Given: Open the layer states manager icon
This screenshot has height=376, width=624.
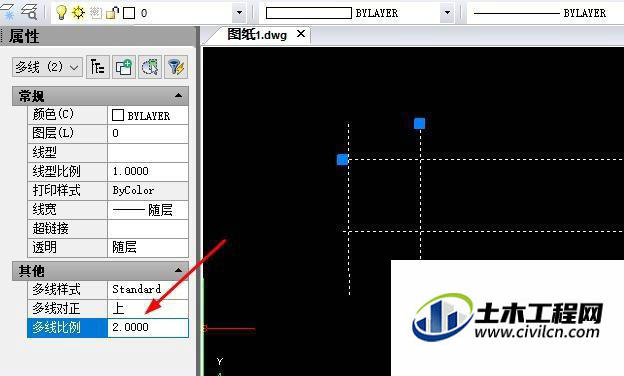Looking at the screenshot, I should [x=29, y=12].
